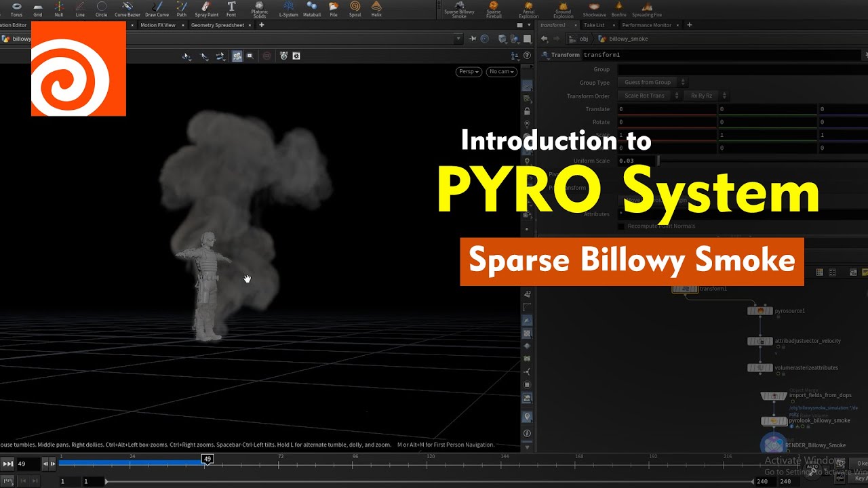This screenshot has width=868, height=488.
Task: Select the Spiral shelf tool
Action: (355, 9)
